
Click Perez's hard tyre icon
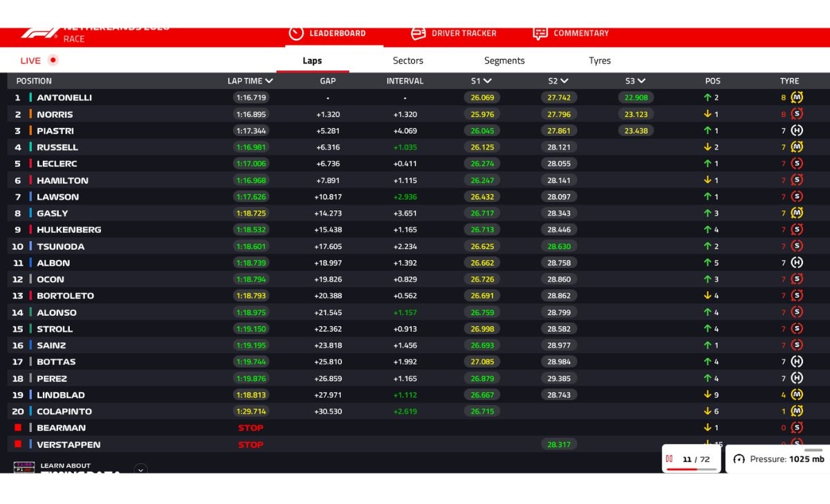coord(797,378)
